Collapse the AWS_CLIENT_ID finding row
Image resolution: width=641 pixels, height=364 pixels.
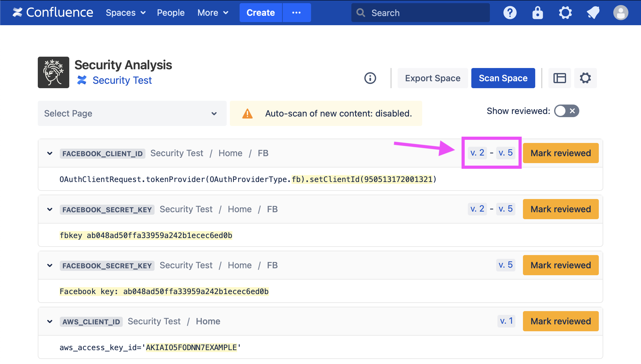50,321
